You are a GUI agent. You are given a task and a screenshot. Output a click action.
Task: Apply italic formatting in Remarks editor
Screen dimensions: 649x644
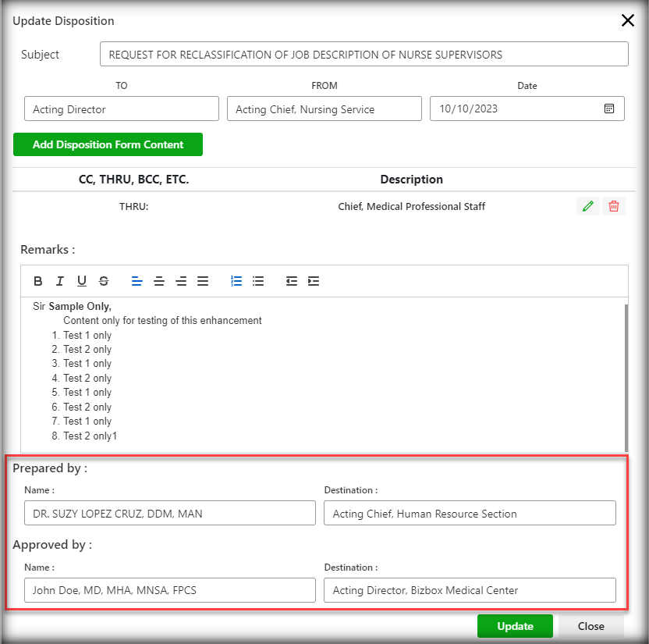click(60, 281)
